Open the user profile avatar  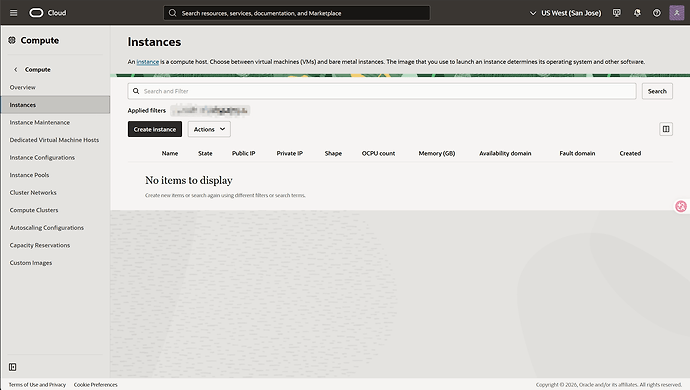click(676, 13)
